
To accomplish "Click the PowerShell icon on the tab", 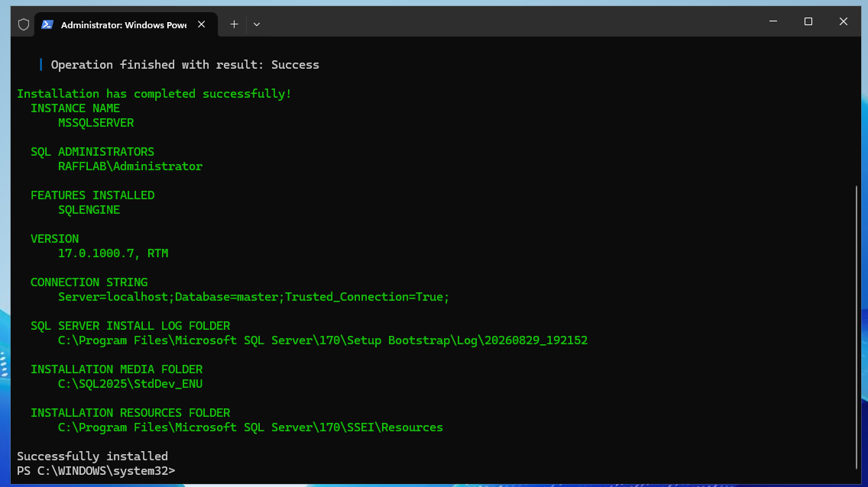I will tap(47, 24).
